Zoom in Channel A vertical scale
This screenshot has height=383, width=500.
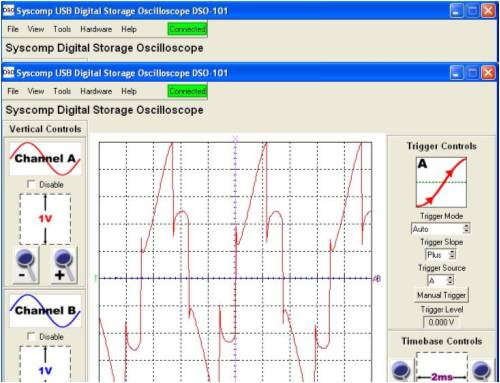[x=64, y=265]
